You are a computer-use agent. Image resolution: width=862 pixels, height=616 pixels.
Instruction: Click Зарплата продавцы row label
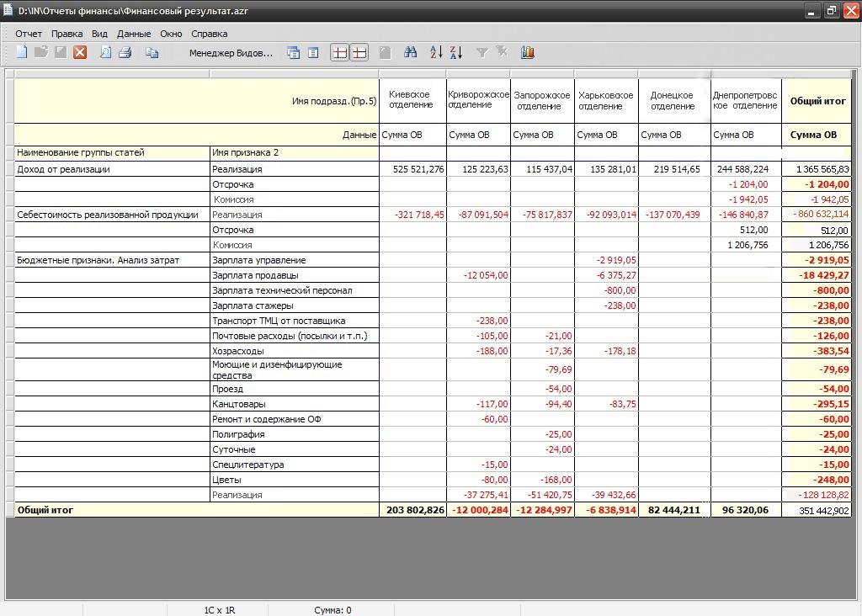click(x=294, y=275)
